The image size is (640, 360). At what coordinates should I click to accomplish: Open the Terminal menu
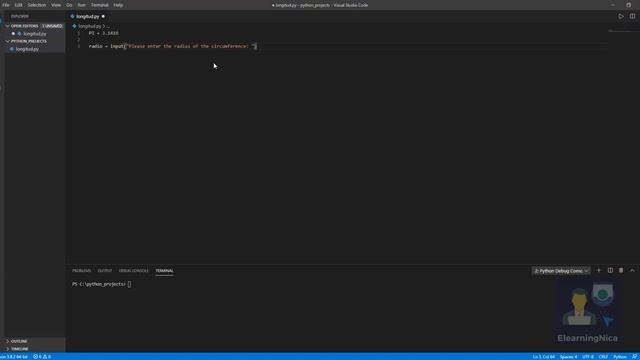pos(100,5)
